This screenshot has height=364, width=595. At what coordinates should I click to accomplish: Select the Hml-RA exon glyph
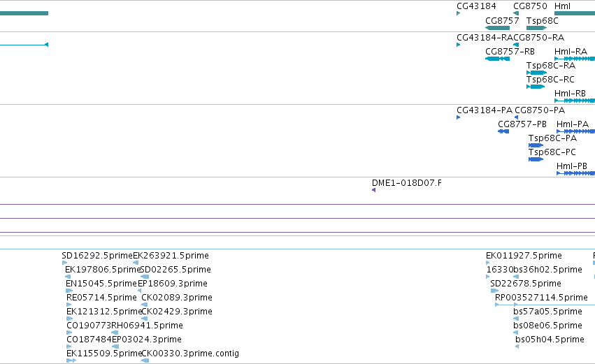pyautogui.click(x=575, y=59)
